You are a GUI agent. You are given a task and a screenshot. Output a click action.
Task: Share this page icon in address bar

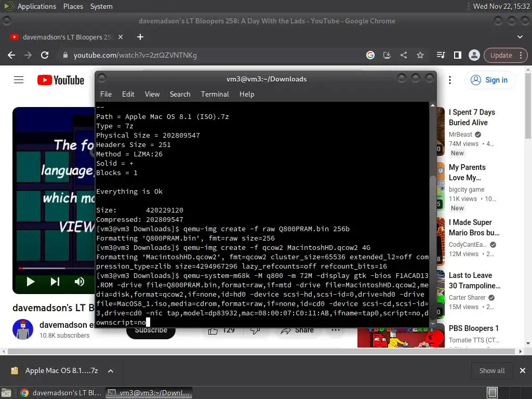pos(403,55)
